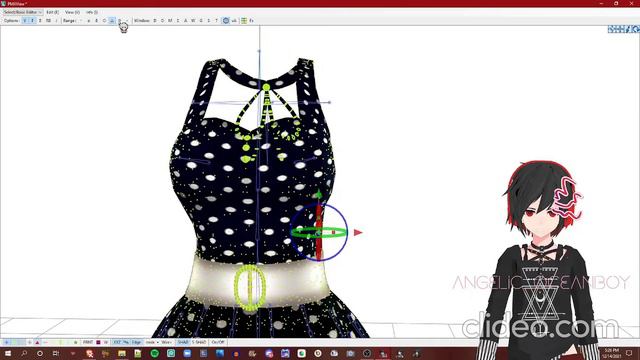Viewport: 640px width, 360px height.
Task: Open Window B sub-window
Action: point(155,20)
